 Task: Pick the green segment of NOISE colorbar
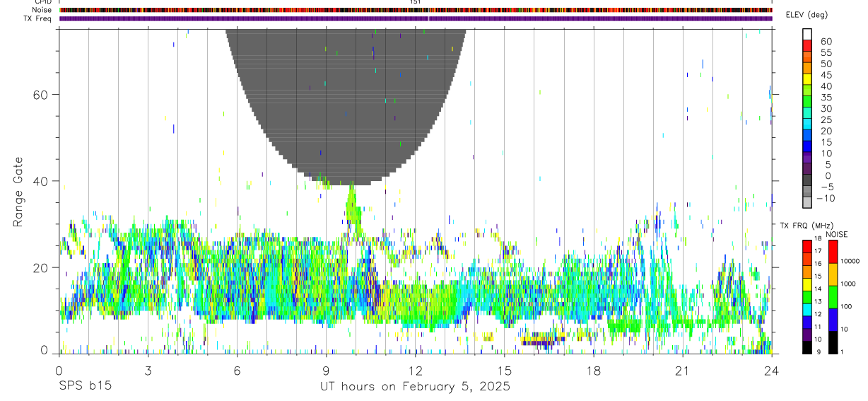833,297
